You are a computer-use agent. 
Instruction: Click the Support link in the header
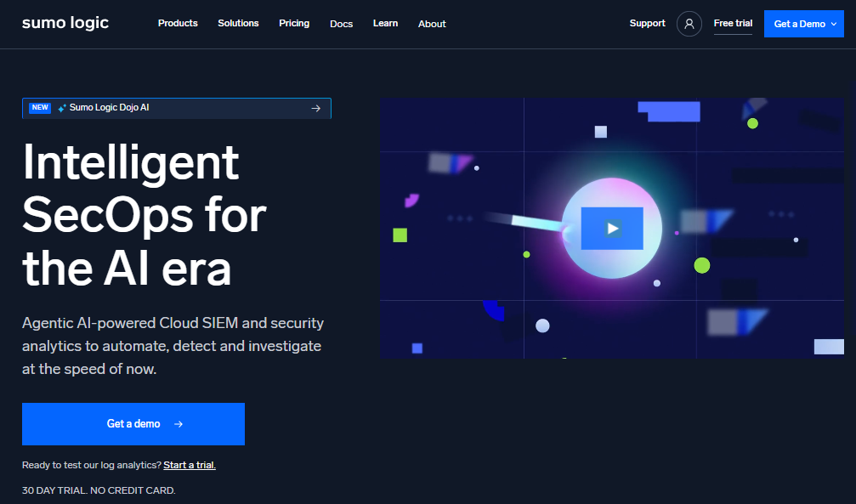coord(647,23)
